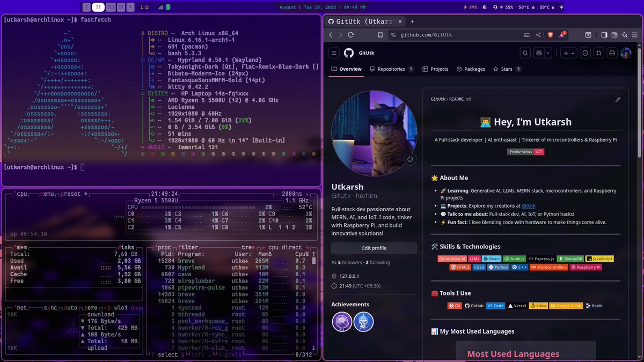Click the React skill badge
Screen dimensions: 644x362
(491, 259)
